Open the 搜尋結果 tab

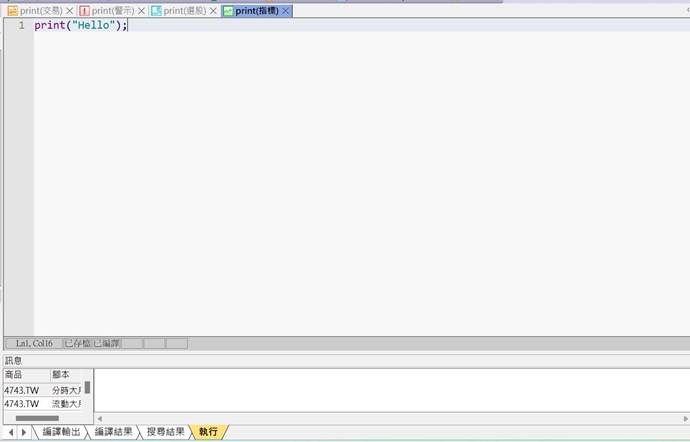[166, 432]
